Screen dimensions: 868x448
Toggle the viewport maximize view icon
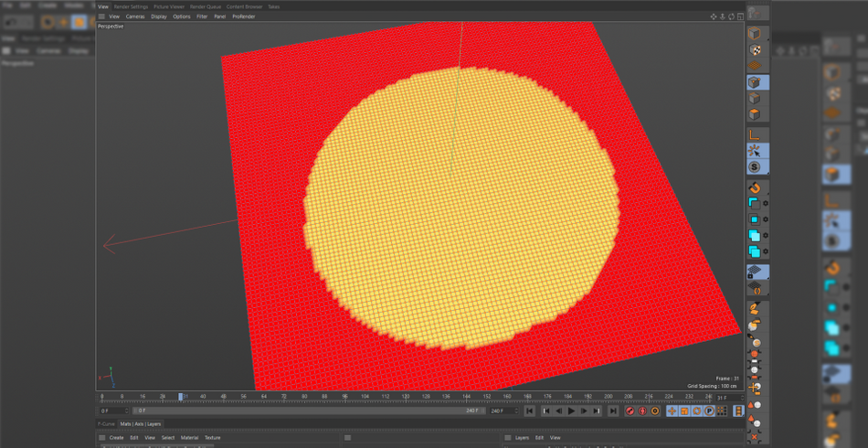click(739, 16)
